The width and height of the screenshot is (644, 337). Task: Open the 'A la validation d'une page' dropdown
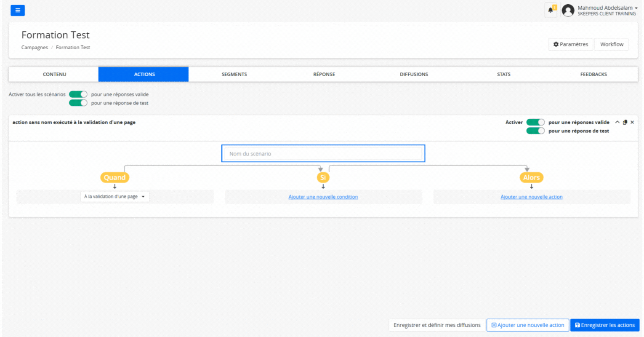click(x=114, y=197)
